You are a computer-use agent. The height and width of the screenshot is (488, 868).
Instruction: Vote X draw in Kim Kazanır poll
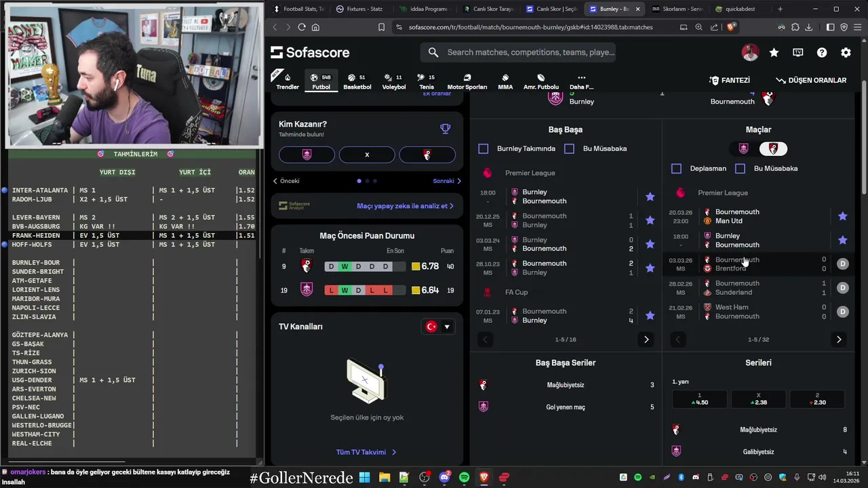[367, 155]
